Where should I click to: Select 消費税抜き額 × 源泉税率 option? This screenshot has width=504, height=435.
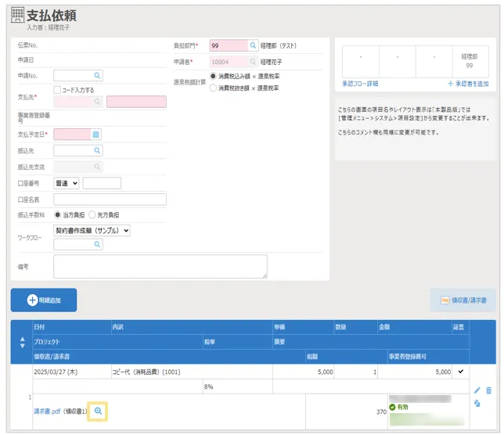(x=213, y=88)
